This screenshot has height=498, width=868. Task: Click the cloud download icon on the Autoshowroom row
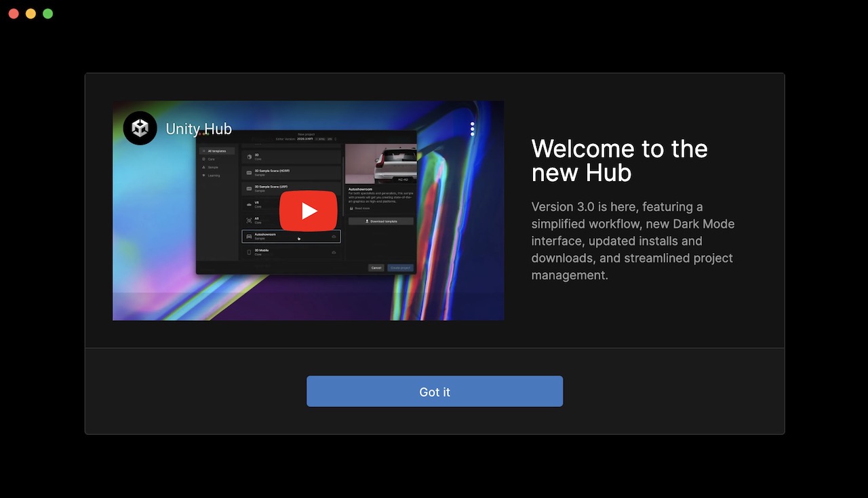click(x=334, y=236)
